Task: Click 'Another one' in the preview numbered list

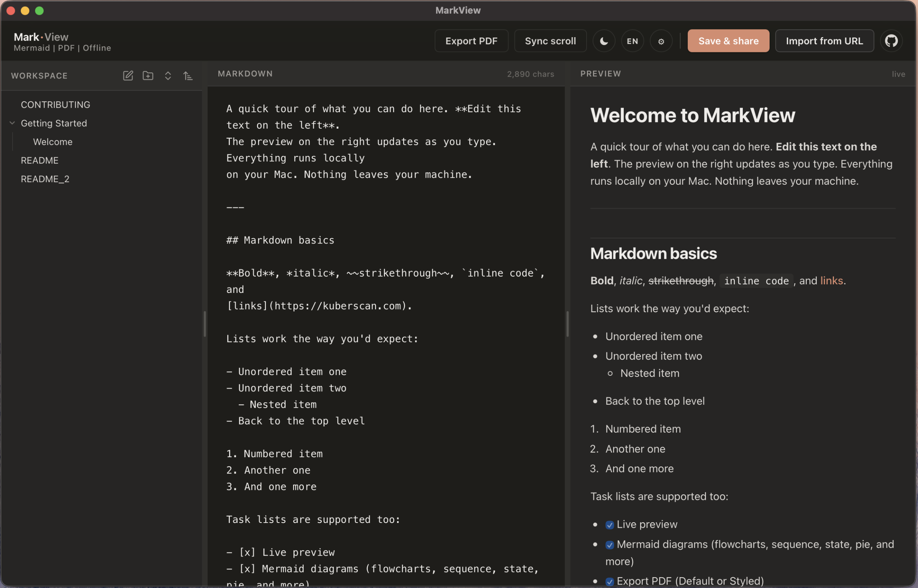Action: pos(635,449)
